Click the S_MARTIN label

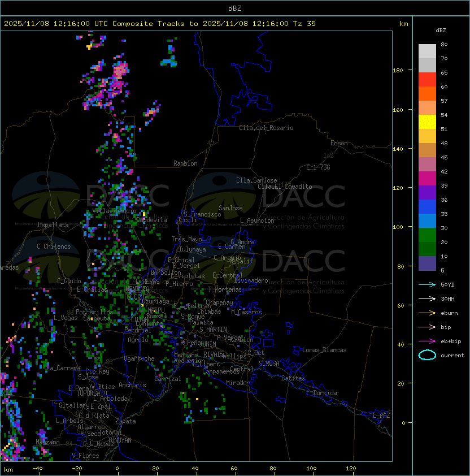click(213, 330)
